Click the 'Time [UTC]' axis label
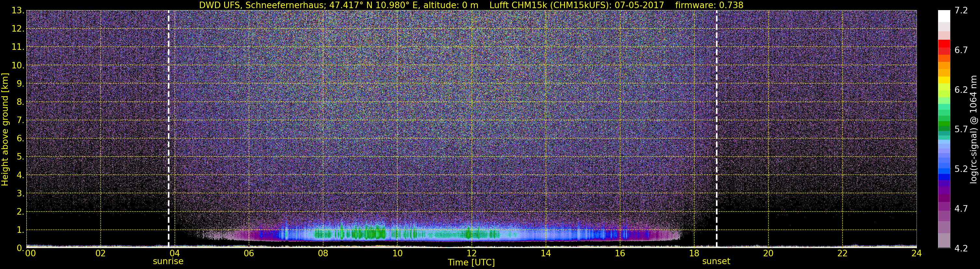Viewport: 980px width, 269px height. [471, 262]
